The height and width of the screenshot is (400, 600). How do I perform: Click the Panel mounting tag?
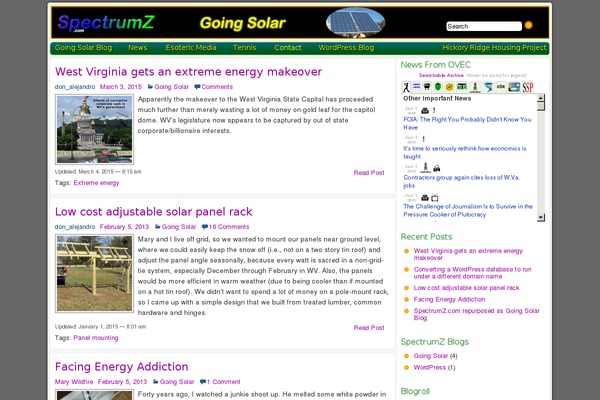pos(96,338)
